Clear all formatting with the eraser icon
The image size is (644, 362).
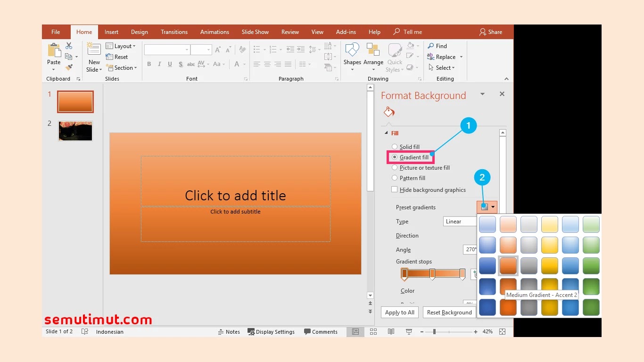tap(242, 49)
